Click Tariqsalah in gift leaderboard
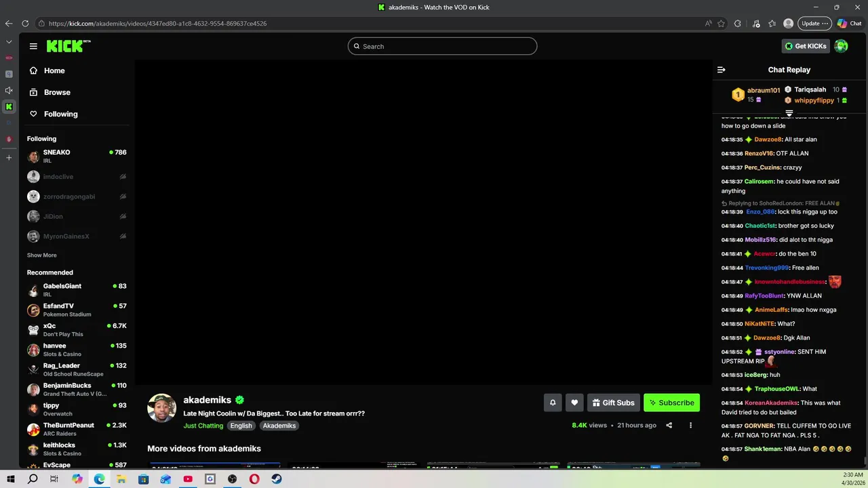The image size is (868, 488). tap(810, 89)
